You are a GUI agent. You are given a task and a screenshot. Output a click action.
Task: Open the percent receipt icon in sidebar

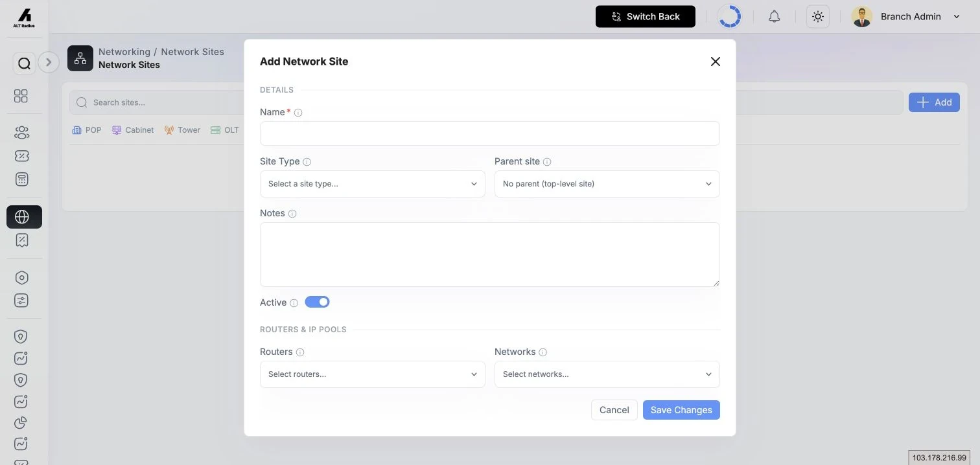[21, 240]
